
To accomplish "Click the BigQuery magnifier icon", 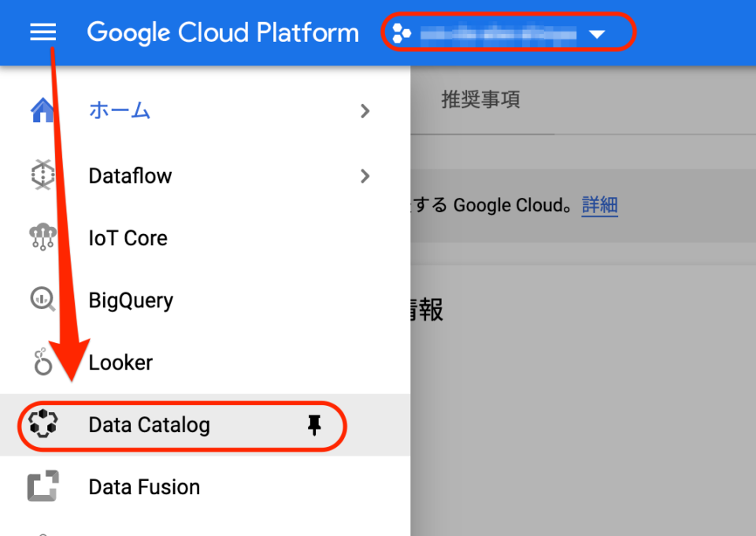I will (43, 300).
